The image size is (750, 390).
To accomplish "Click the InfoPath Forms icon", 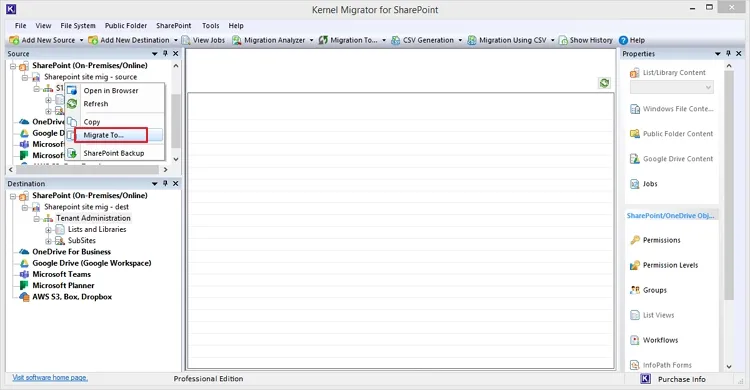I will coord(635,365).
